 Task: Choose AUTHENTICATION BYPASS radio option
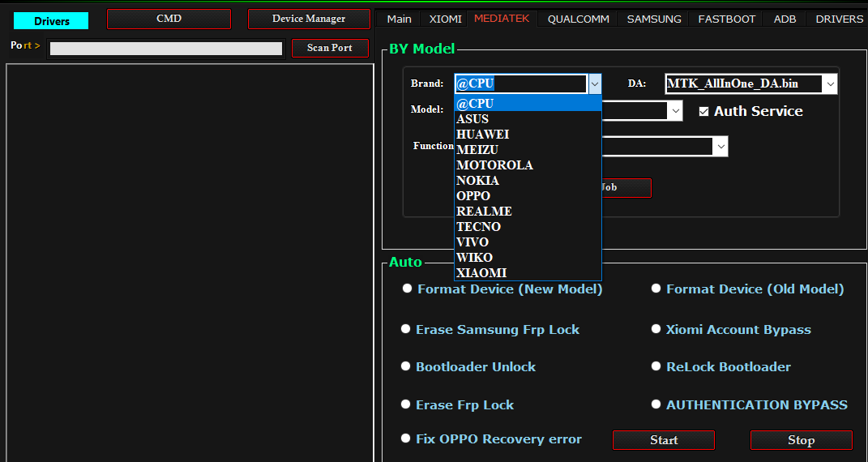pos(656,404)
